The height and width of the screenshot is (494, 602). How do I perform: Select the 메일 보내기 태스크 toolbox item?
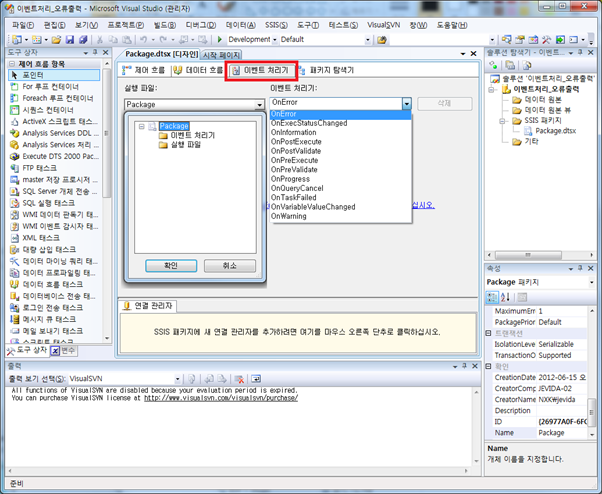[x=55, y=331]
